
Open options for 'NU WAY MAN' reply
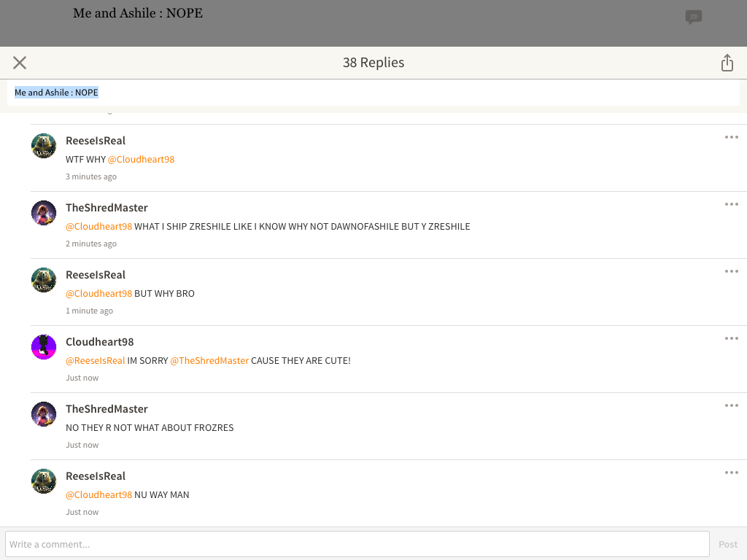[x=731, y=472]
